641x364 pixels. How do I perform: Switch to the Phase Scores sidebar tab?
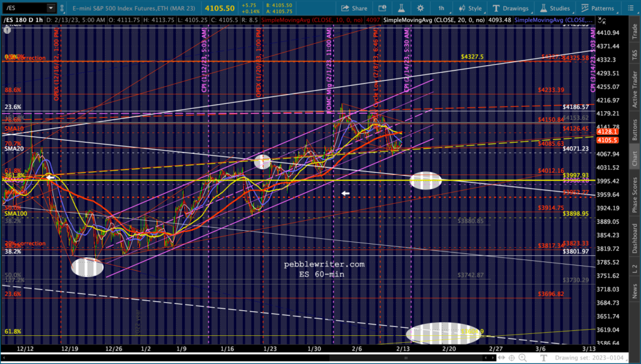635,195
